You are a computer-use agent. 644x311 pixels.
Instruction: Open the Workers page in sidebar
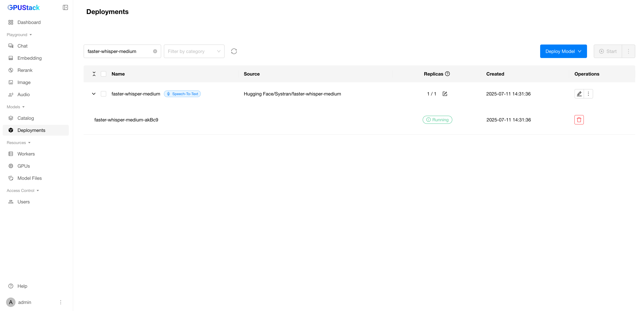pos(26,154)
